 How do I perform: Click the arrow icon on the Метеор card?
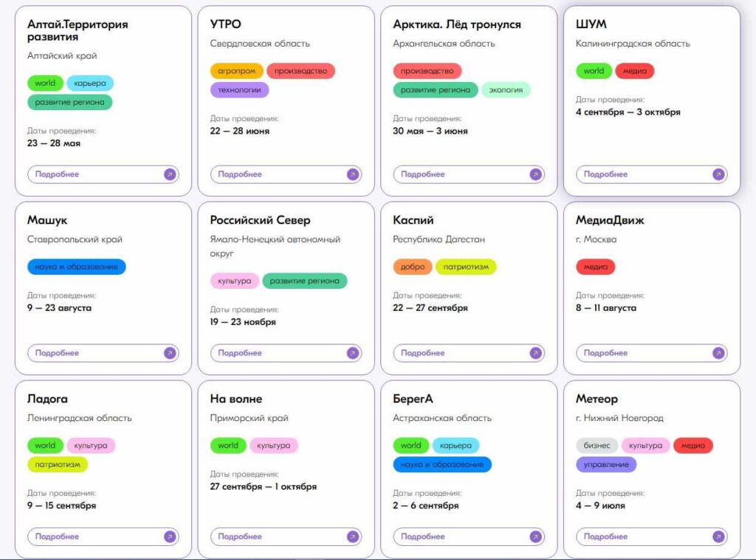tap(718, 536)
